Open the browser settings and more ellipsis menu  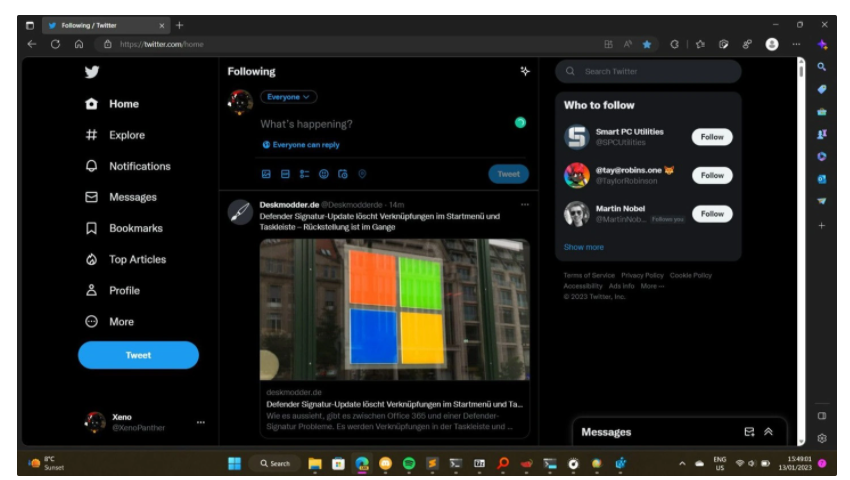point(796,44)
